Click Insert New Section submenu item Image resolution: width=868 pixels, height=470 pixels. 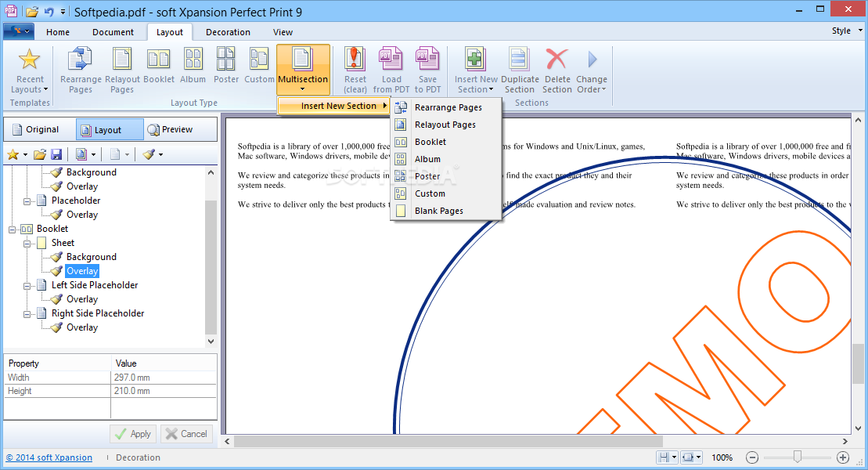coord(333,106)
